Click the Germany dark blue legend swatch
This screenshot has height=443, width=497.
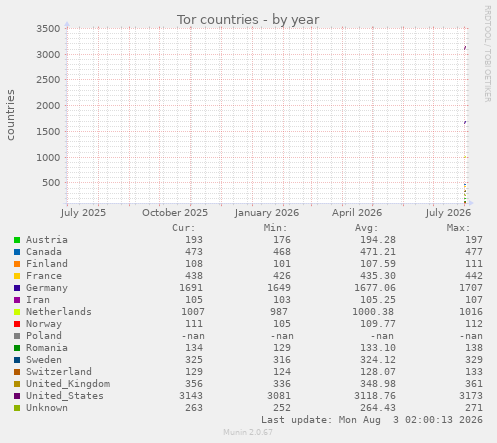pyautogui.click(x=17, y=288)
